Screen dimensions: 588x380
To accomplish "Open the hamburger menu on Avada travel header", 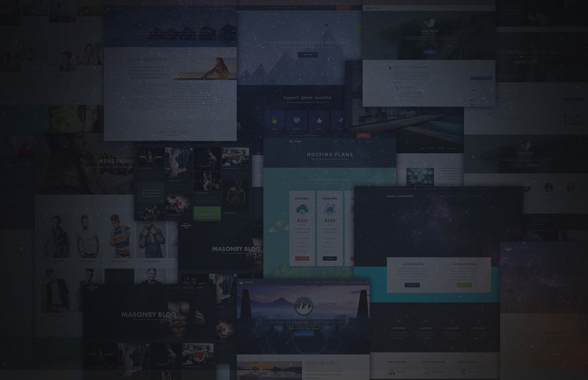I will [367, 282].
